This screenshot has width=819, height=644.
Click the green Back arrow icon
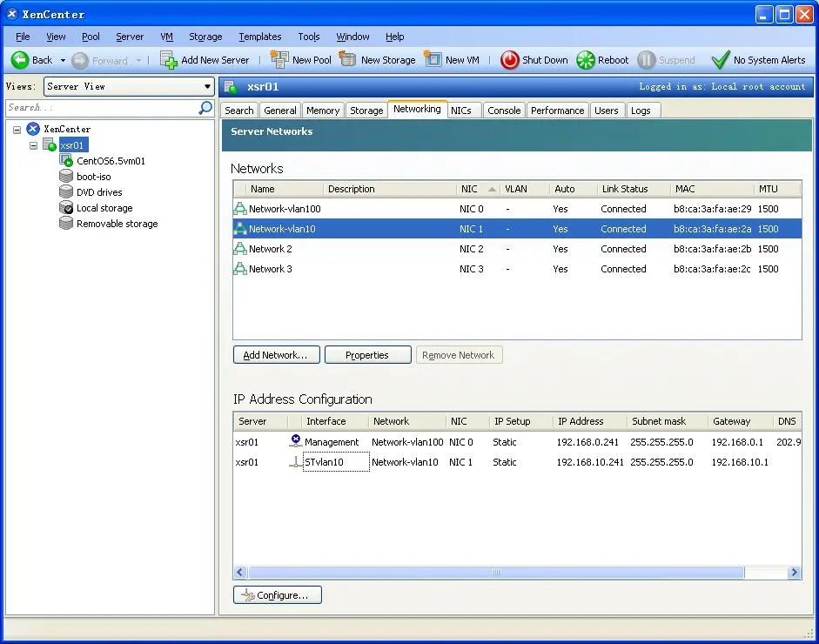[20, 60]
